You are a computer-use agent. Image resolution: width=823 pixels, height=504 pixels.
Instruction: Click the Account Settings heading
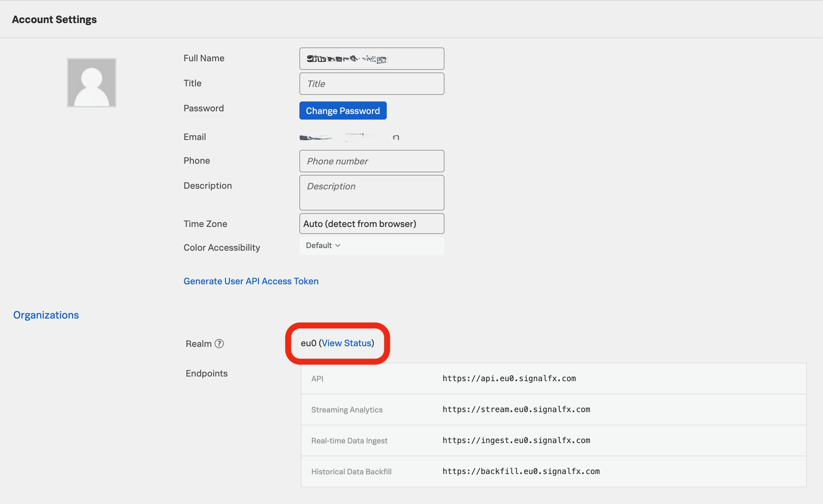[54, 19]
